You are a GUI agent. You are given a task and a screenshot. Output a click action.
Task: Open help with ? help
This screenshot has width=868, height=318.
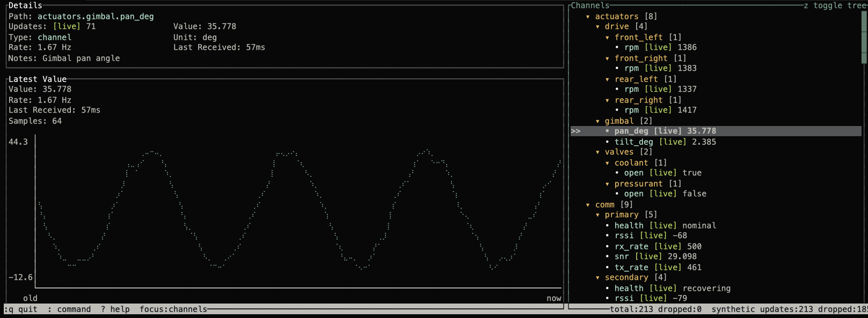(115, 309)
